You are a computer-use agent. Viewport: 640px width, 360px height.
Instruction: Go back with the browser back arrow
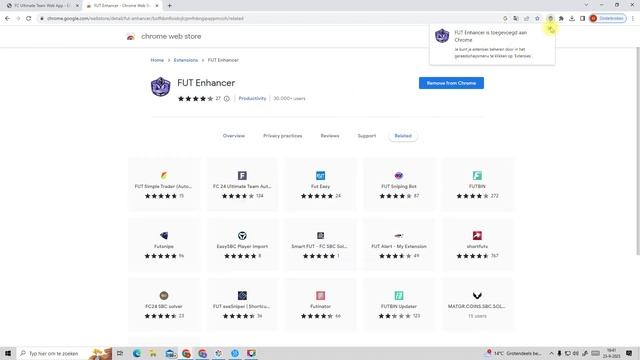[x=7, y=18]
